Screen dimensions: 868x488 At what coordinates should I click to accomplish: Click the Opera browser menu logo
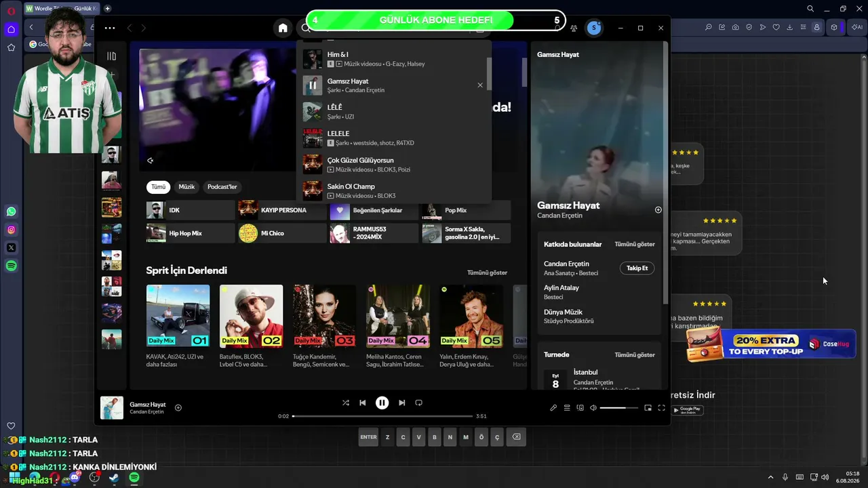11,11
